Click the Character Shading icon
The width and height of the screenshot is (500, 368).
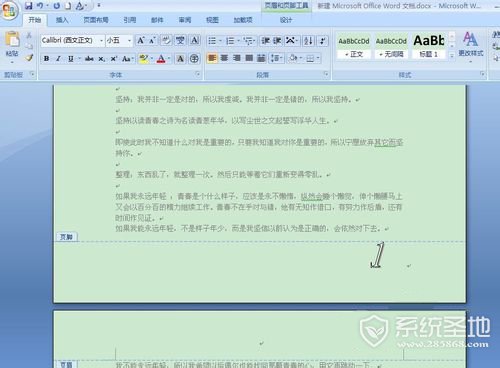180,59
